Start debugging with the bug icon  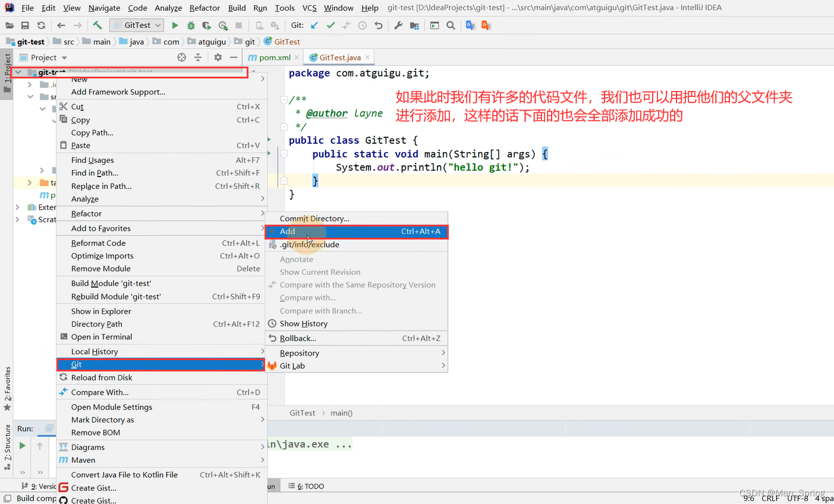(x=191, y=26)
